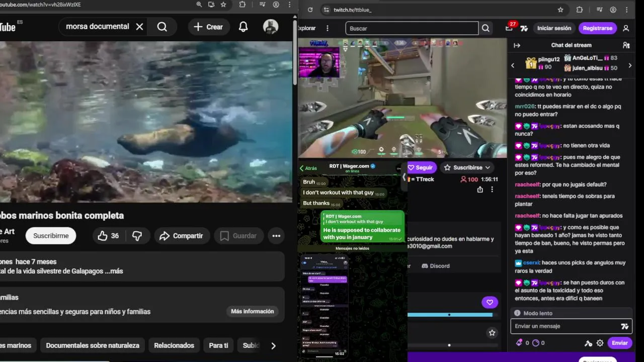Share the video using Compartir

181,236
